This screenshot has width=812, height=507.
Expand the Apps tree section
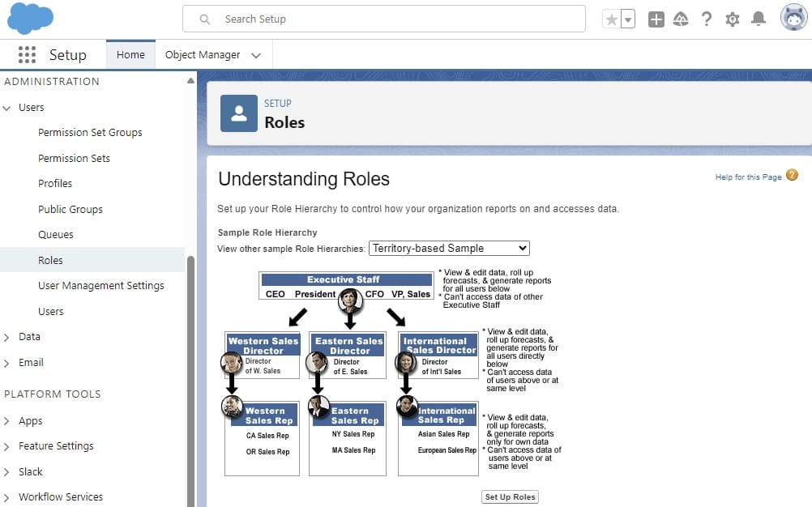point(6,421)
